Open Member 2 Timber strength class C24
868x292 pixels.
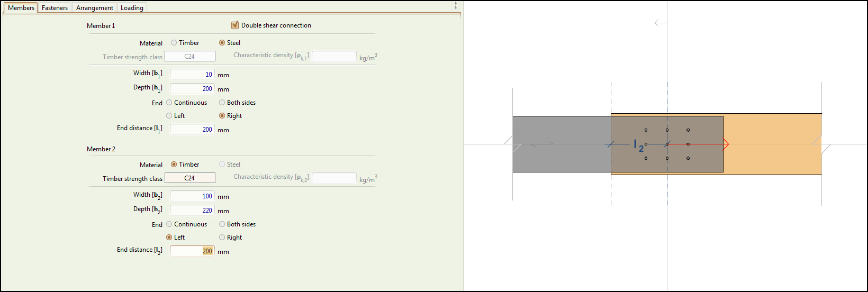click(190, 178)
